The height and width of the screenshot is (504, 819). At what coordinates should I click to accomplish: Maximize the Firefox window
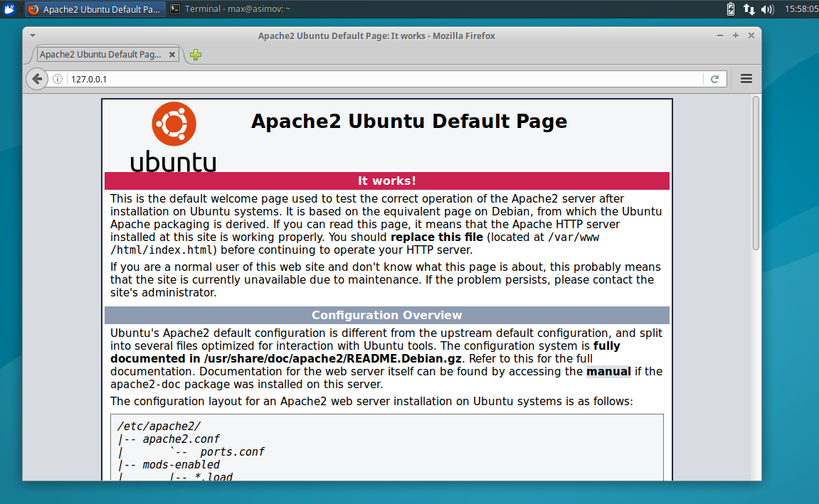[736, 36]
